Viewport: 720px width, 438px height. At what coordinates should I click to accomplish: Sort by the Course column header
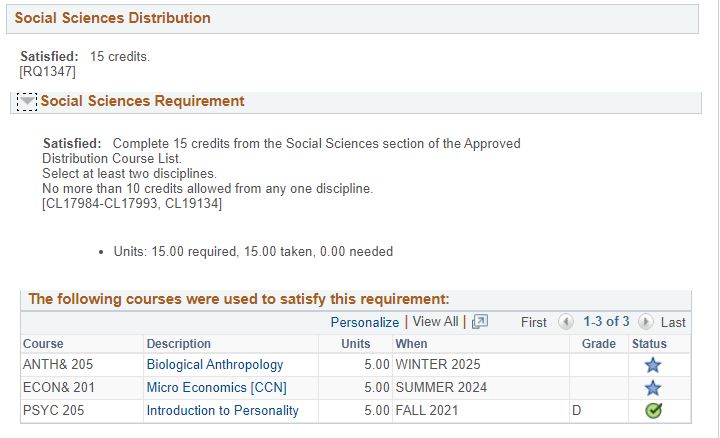pyautogui.click(x=43, y=343)
